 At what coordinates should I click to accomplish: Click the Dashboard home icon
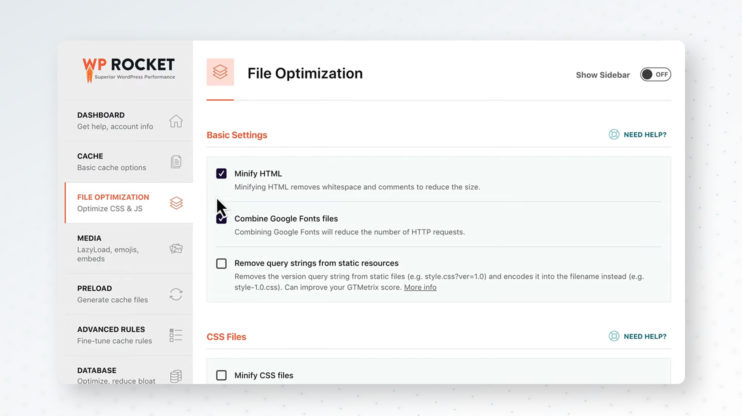[x=176, y=121]
